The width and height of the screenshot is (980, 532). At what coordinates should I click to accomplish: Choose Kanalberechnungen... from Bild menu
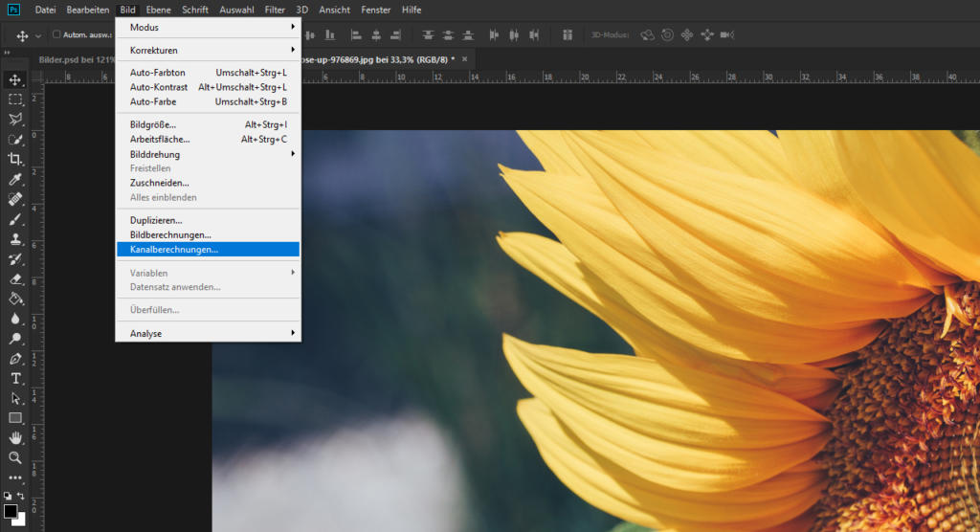coord(208,250)
